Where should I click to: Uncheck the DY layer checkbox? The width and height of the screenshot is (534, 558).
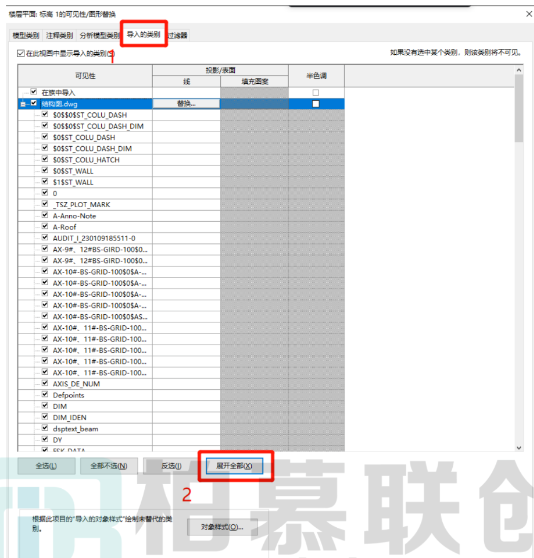tap(45, 439)
